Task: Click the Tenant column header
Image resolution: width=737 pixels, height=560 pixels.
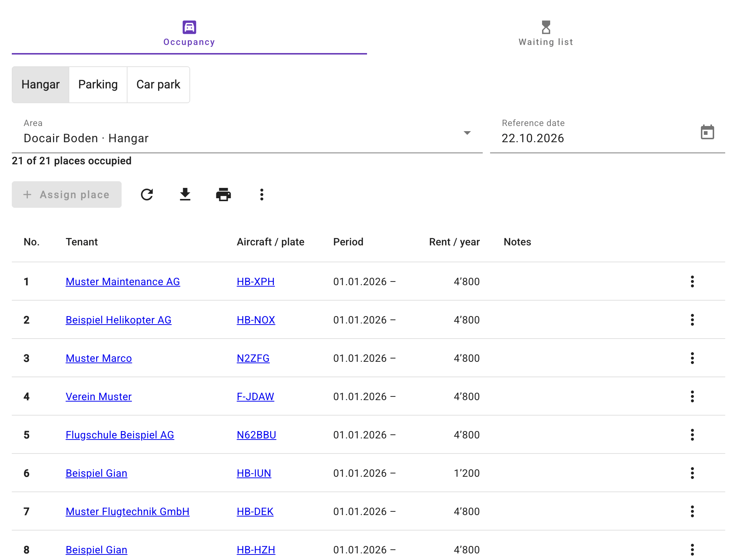Action: click(x=82, y=242)
